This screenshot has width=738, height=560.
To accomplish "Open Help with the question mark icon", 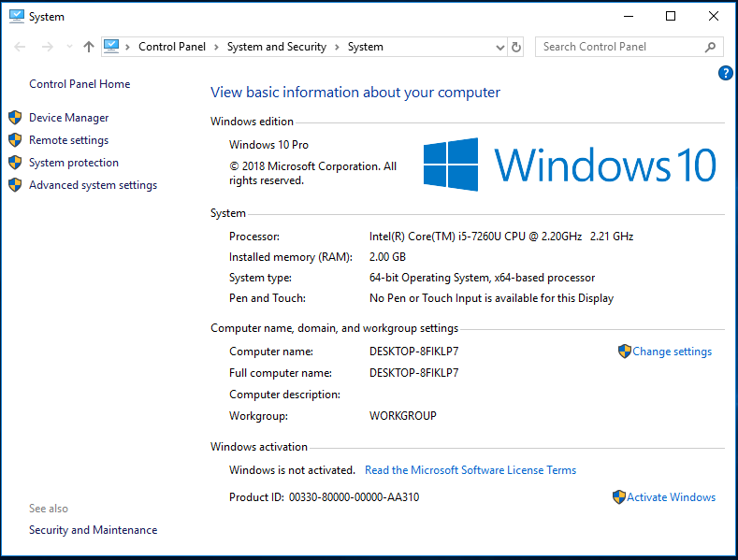I will (x=725, y=73).
